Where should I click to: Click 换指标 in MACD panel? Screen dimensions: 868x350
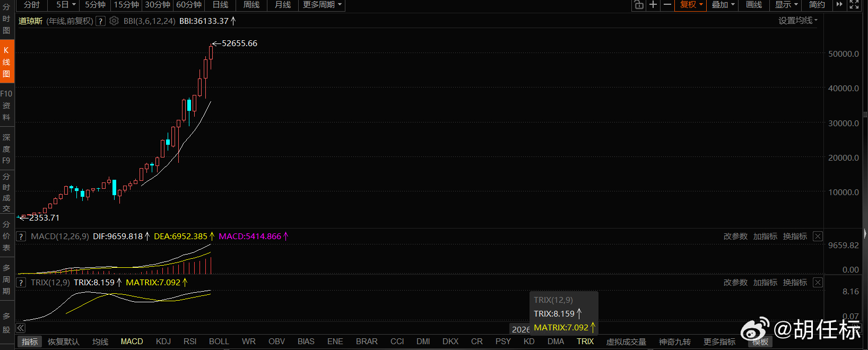(x=795, y=237)
